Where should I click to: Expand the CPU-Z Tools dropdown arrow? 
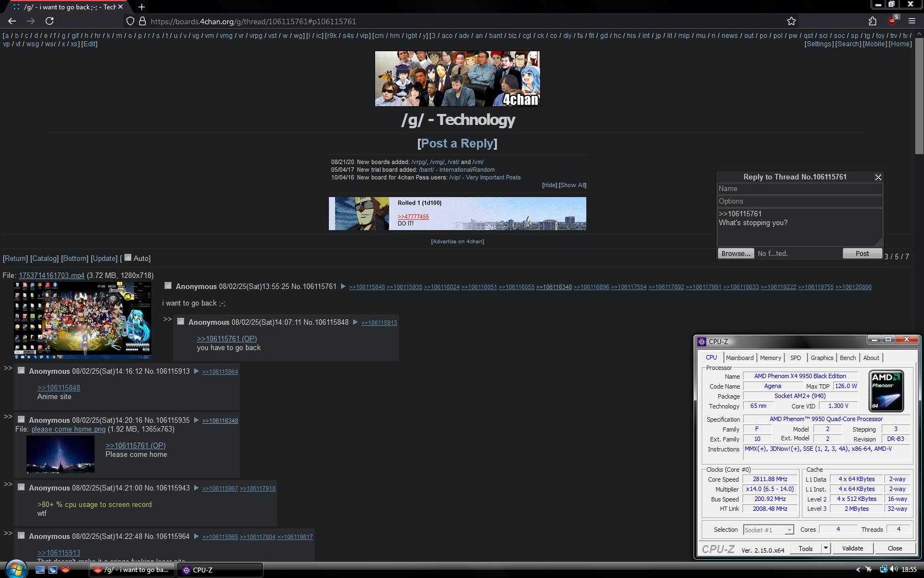826,548
